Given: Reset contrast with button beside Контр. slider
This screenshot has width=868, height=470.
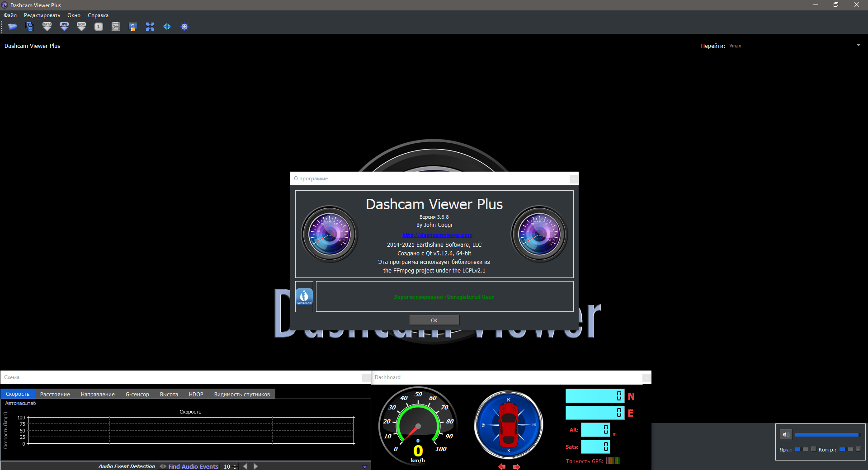Looking at the screenshot, I should coord(858,449).
